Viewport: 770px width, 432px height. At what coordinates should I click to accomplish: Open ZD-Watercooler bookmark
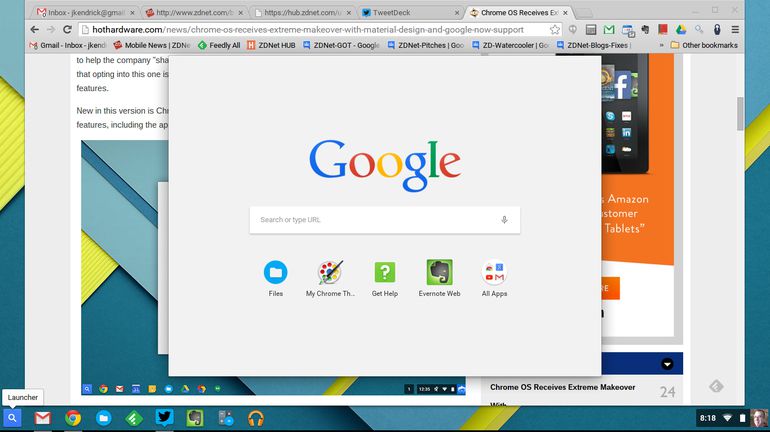(510, 45)
